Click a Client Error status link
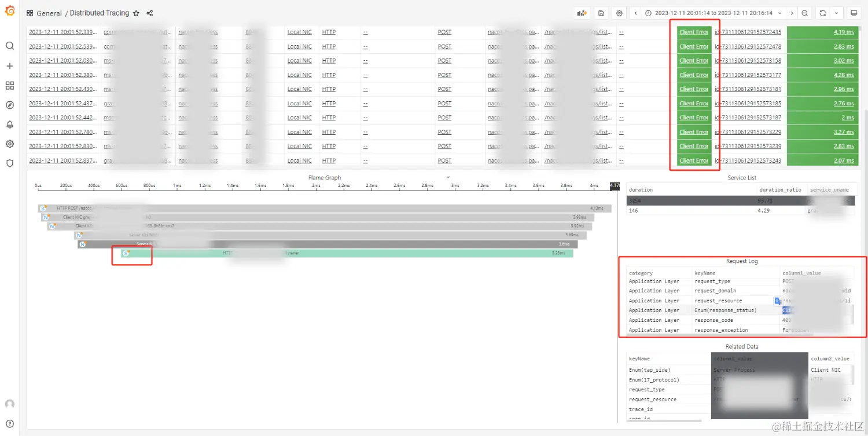 click(694, 32)
